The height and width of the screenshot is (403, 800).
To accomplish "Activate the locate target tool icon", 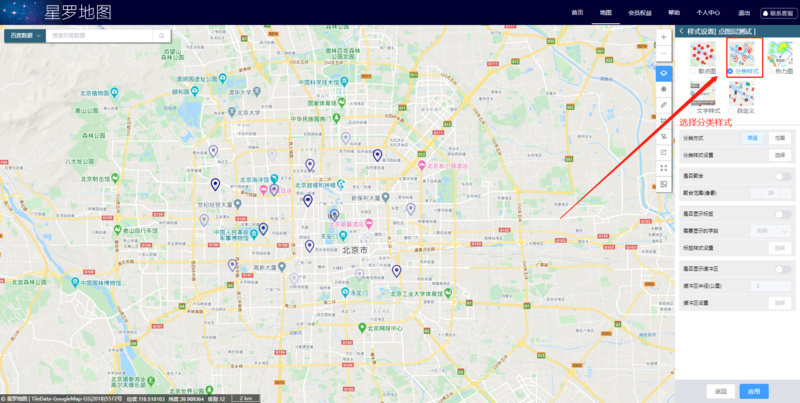I will click(x=663, y=89).
